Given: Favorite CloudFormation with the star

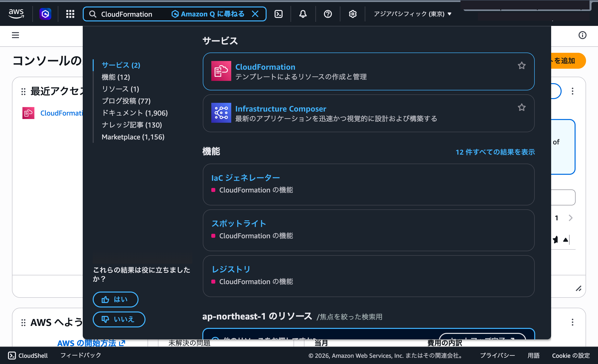Looking at the screenshot, I should tap(522, 66).
